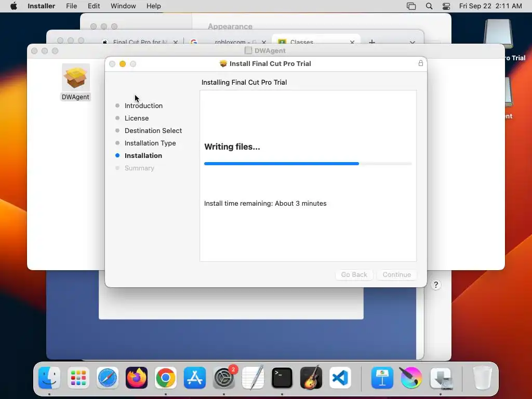Open Keynote from the Dock
The image size is (532, 399).
(x=382, y=378)
